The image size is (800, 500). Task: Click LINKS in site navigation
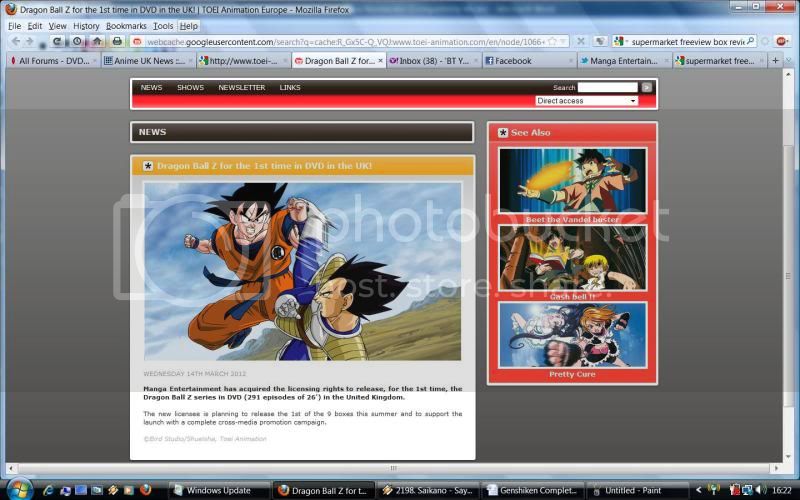pos(290,88)
